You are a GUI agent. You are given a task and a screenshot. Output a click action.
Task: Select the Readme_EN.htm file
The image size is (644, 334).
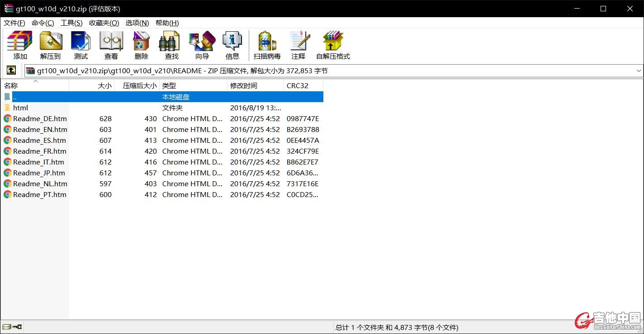coord(40,130)
